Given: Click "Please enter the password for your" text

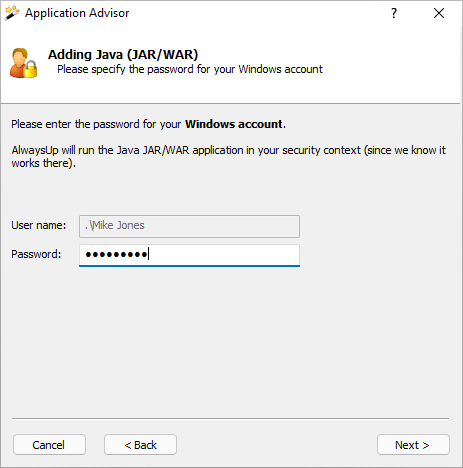Looking at the screenshot, I should point(96,124).
